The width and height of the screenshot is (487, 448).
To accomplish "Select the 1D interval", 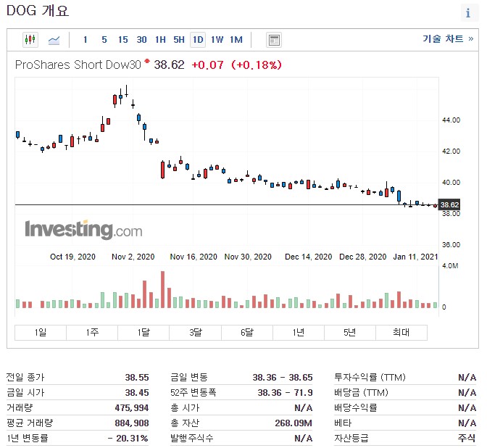I will point(198,40).
